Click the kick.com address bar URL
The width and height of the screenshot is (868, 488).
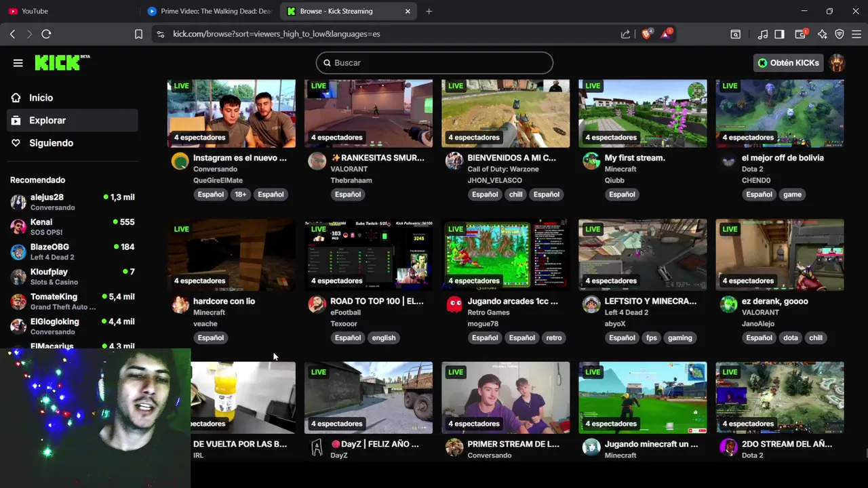[276, 34]
